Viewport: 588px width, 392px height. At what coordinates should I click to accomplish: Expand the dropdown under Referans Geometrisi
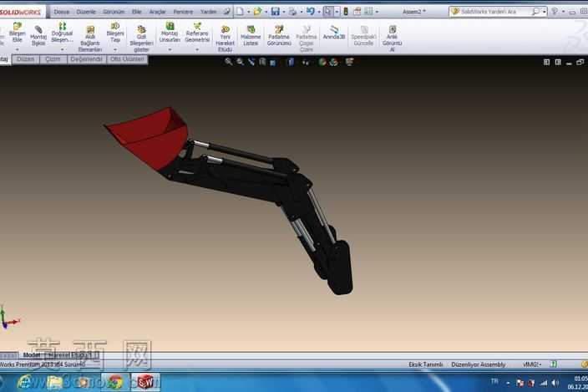197,49
